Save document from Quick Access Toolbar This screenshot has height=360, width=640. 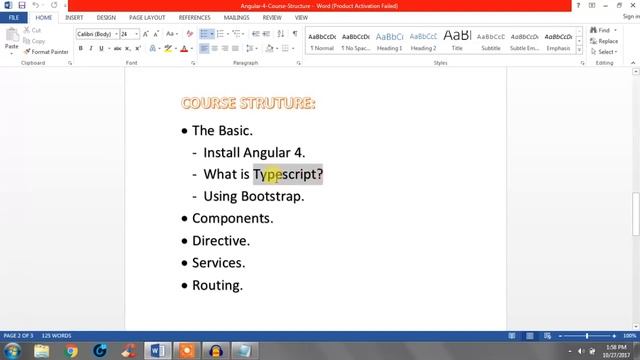22,5
